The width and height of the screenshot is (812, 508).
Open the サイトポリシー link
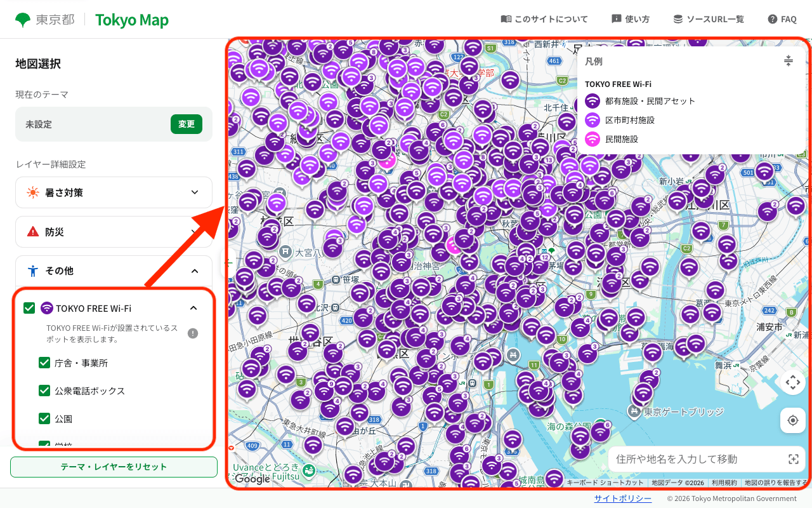623,498
